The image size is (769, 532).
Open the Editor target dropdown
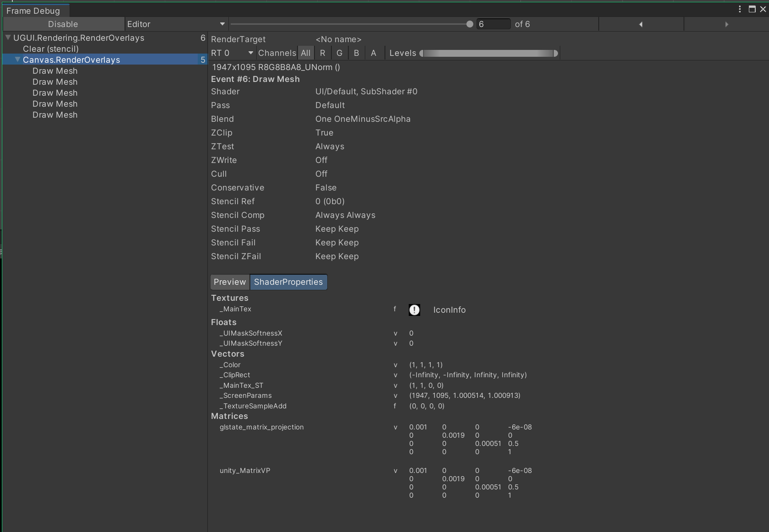176,24
